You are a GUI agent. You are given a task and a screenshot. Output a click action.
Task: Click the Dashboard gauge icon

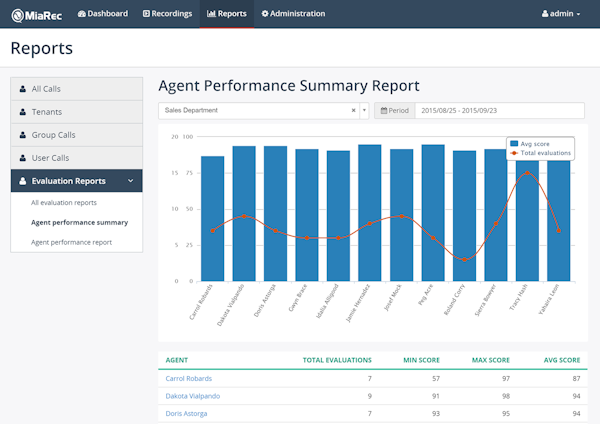pyautogui.click(x=82, y=14)
